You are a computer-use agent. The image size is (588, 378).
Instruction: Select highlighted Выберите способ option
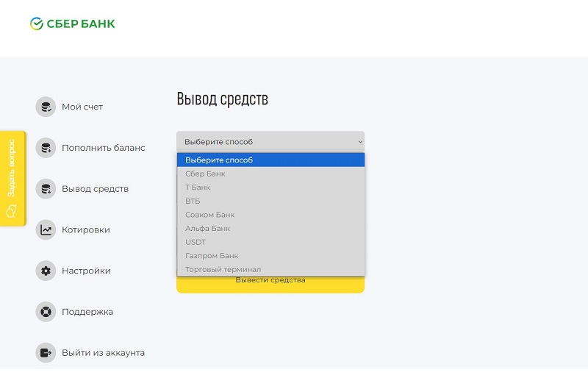click(270, 160)
